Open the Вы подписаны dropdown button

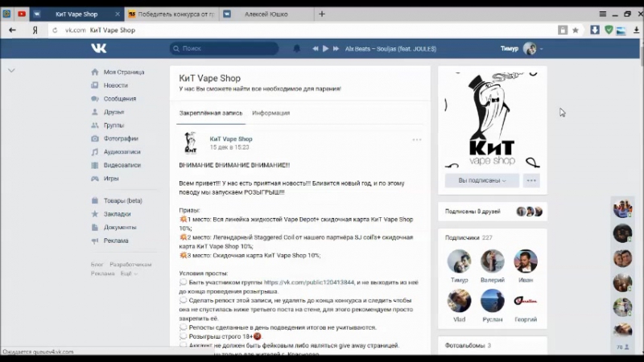tap(481, 180)
